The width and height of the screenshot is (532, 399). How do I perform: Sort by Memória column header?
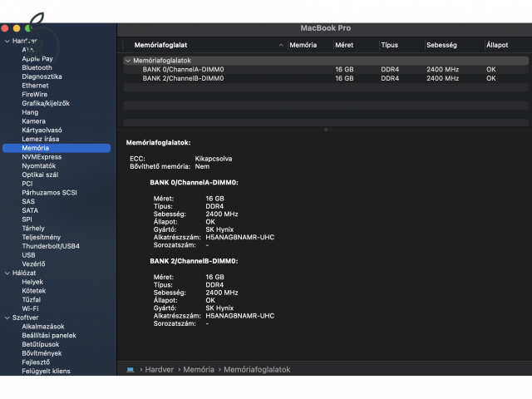303,45
